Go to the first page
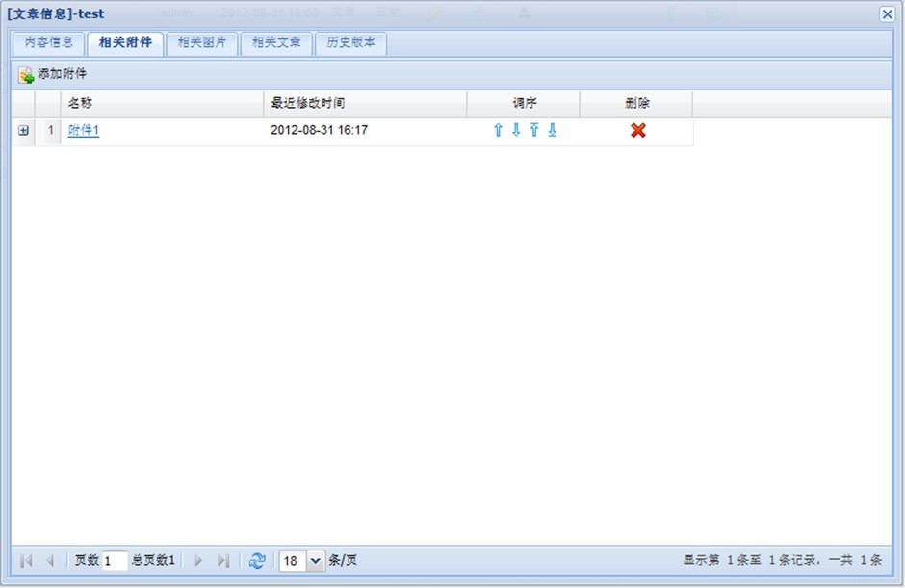Viewport: 905px width, 588px height. 26,560
